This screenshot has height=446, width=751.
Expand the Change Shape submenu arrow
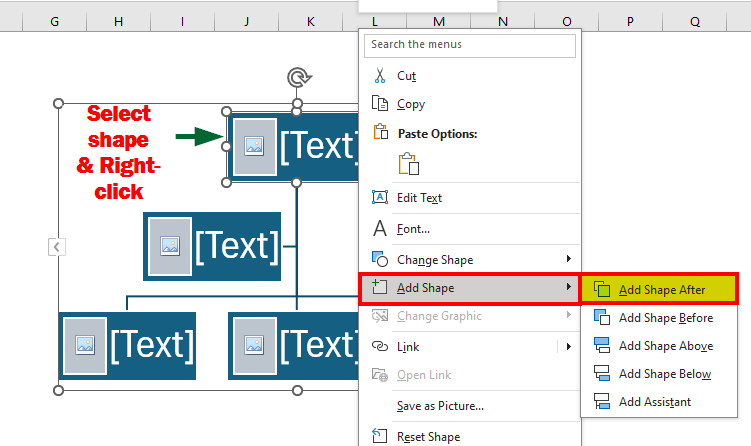[569, 259]
